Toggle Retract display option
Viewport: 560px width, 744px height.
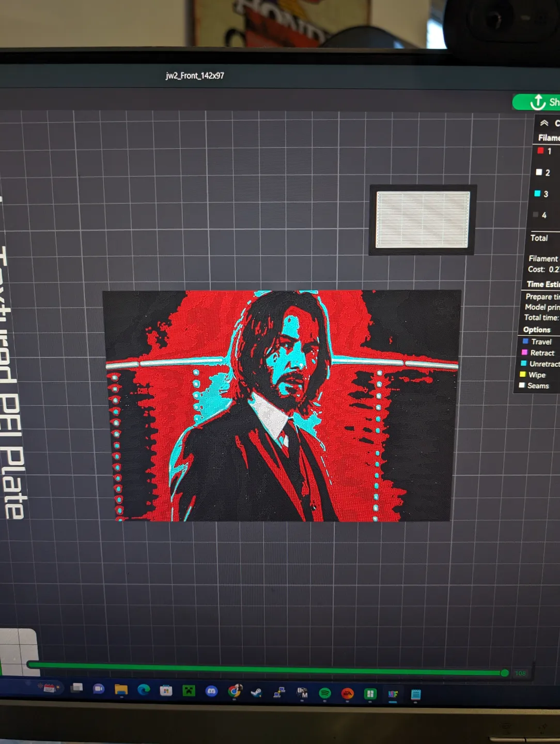525,352
